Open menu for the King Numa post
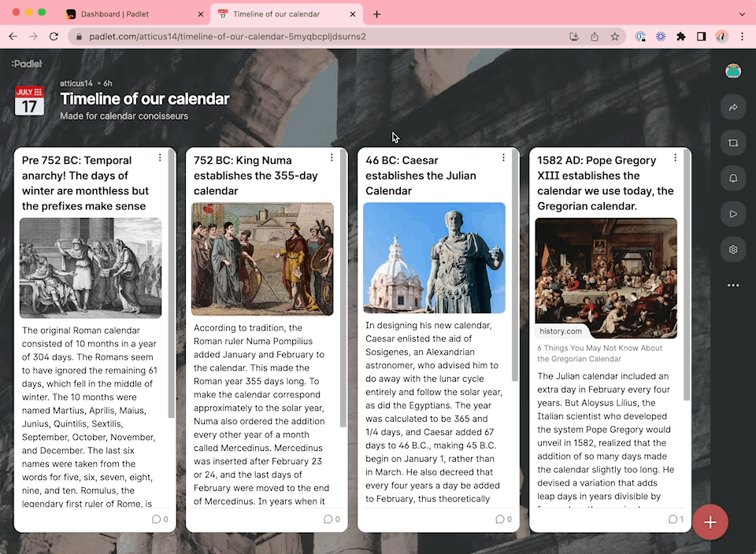Viewport: 756px width, 554px height. click(x=332, y=157)
